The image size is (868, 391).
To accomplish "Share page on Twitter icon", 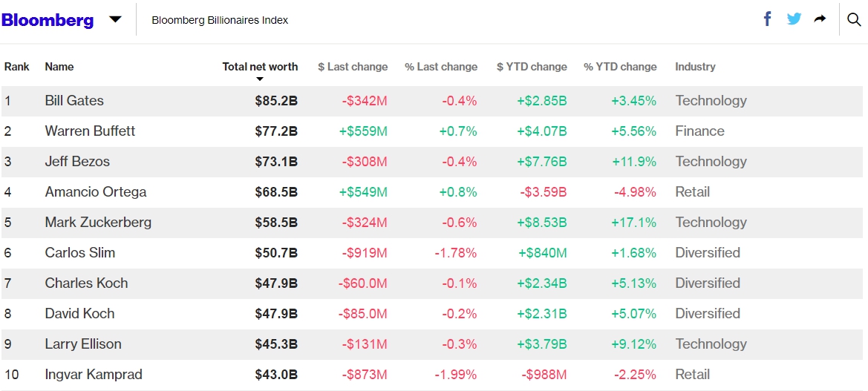I will 794,19.
